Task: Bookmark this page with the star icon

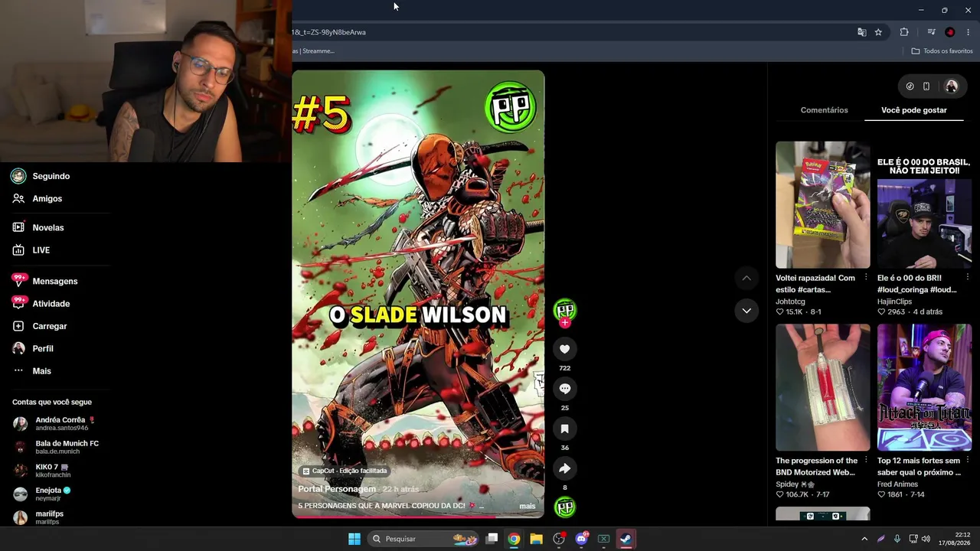Action: click(878, 32)
